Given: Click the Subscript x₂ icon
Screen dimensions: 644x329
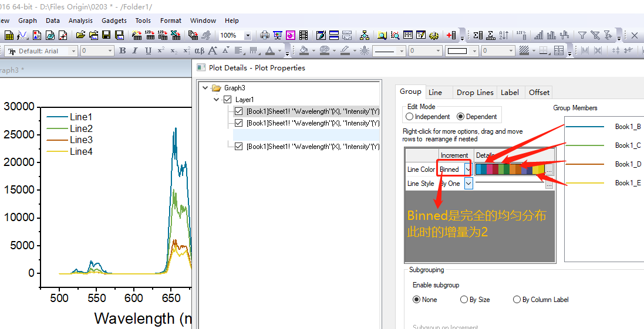Looking at the screenshot, I should point(174,51).
